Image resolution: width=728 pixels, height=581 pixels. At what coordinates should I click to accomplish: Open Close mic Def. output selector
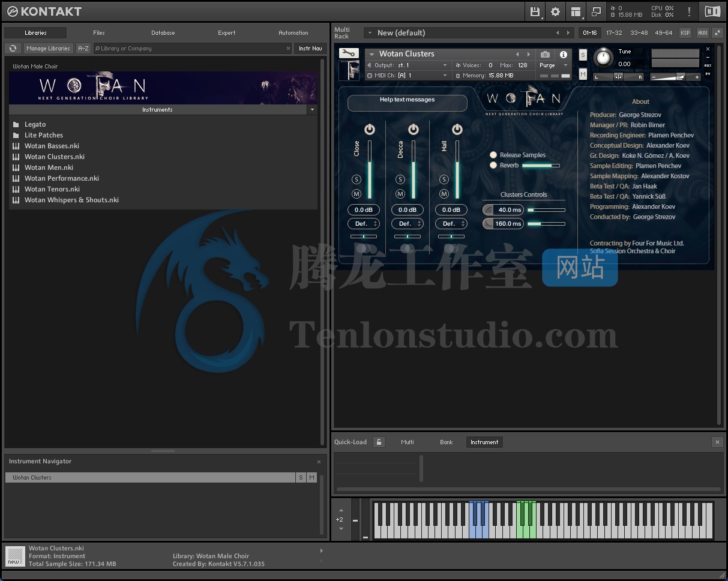[363, 223]
